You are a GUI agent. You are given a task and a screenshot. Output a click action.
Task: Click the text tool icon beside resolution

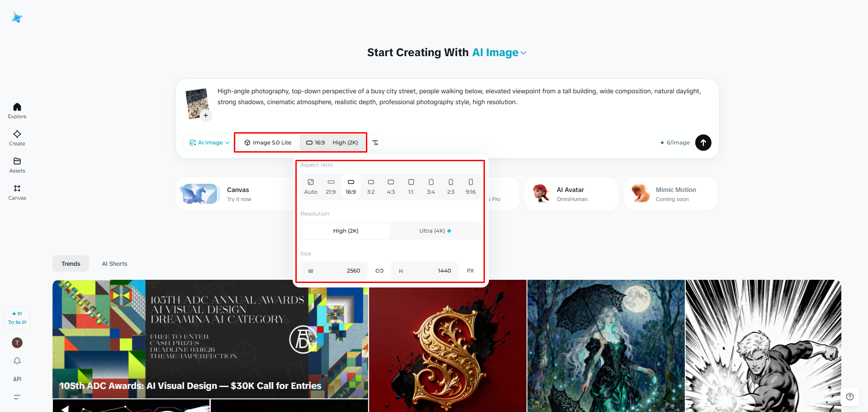tap(375, 143)
